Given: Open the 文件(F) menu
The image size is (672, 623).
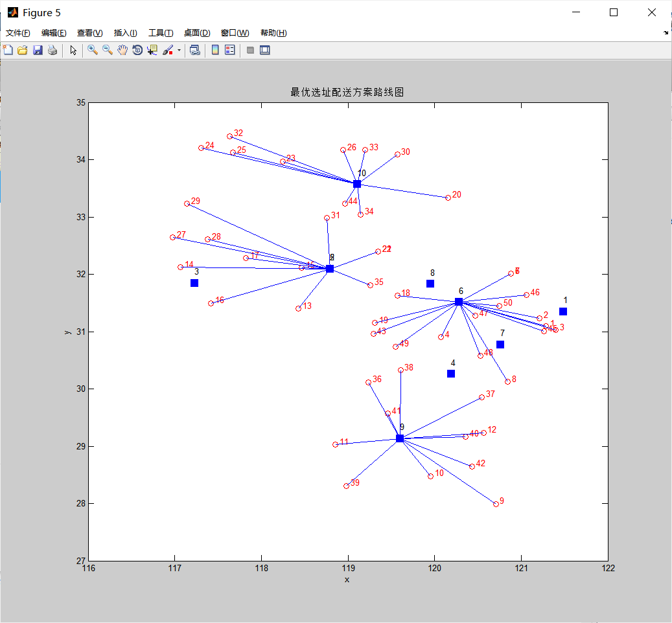Looking at the screenshot, I should pyautogui.click(x=17, y=33).
